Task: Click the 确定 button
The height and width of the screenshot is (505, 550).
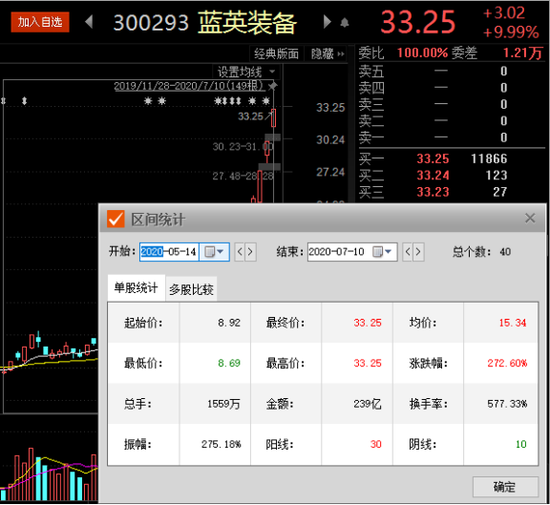Action: [505, 486]
